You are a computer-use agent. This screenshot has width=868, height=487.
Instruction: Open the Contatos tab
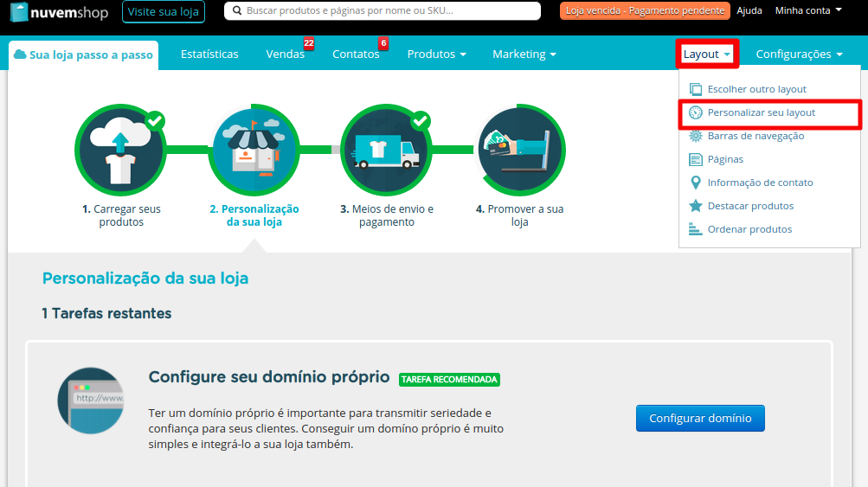point(356,54)
